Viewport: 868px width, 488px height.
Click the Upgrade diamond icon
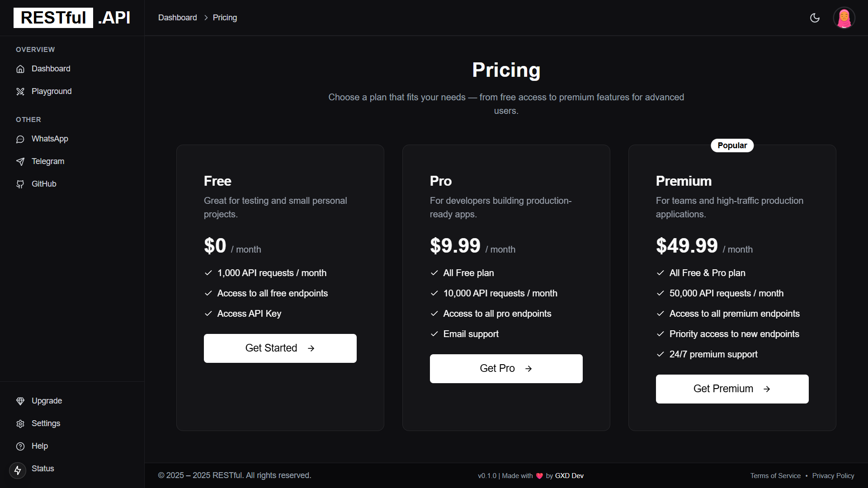pos(20,401)
